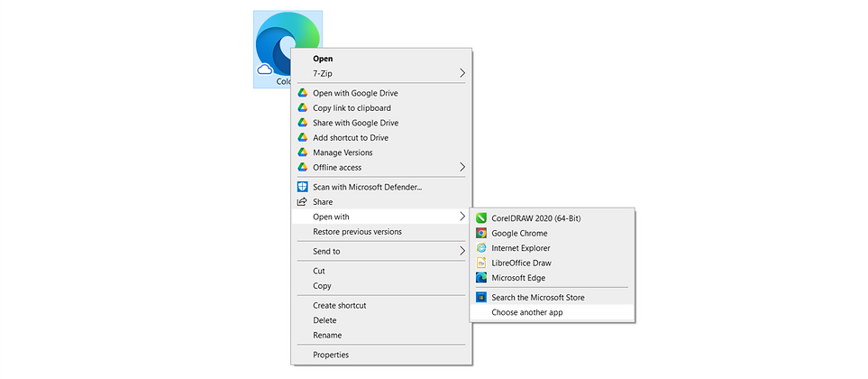This screenshot has width=868, height=379.
Task: Click the Microsoft Edge app icon in submenu
Action: click(481, 278)
